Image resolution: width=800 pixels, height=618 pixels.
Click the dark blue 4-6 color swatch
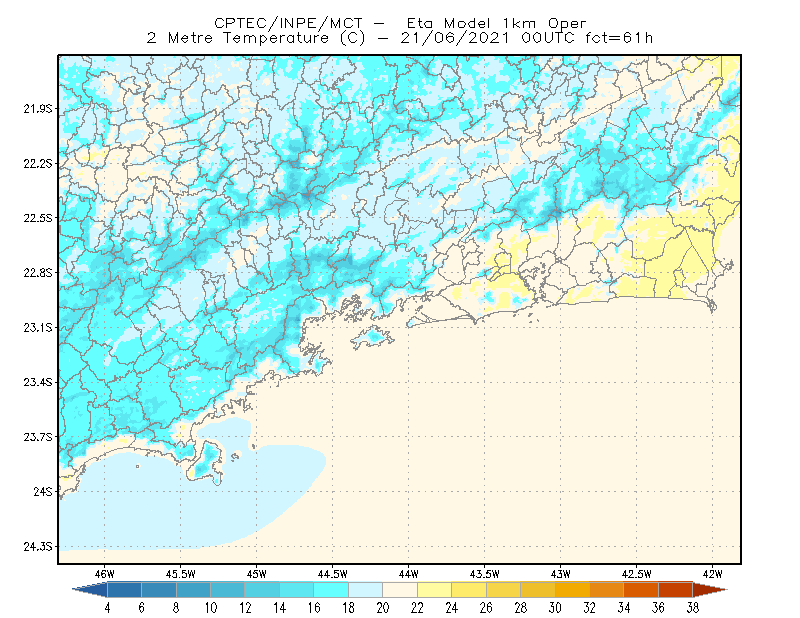click(124, 590)
